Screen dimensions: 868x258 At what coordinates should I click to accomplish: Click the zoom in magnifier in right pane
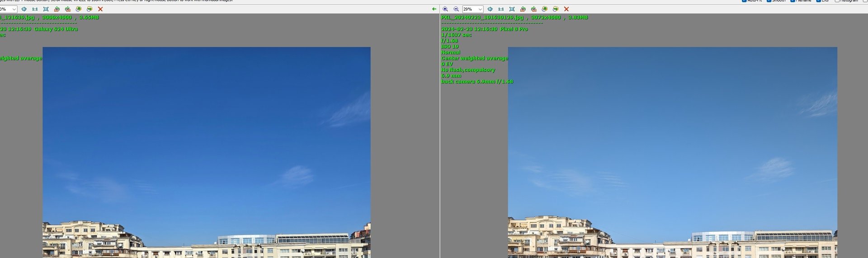(x=445, y=9)
